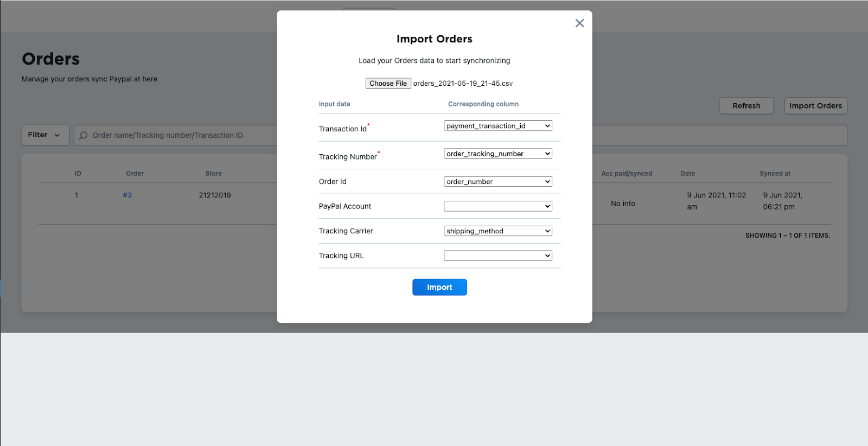Open the Order Id column dropdown
Screen dimensions: 868x446
pyautogui.click(x=498, y=182)
